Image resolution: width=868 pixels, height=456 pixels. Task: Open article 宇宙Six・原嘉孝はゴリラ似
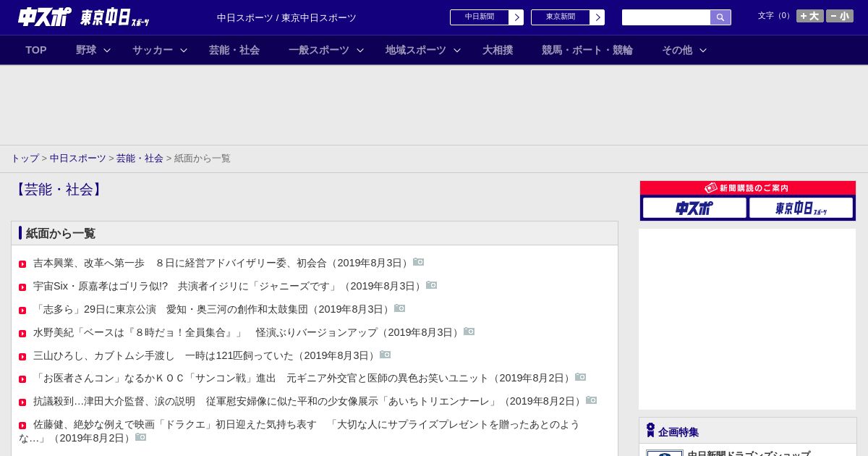tap(229, 287)
